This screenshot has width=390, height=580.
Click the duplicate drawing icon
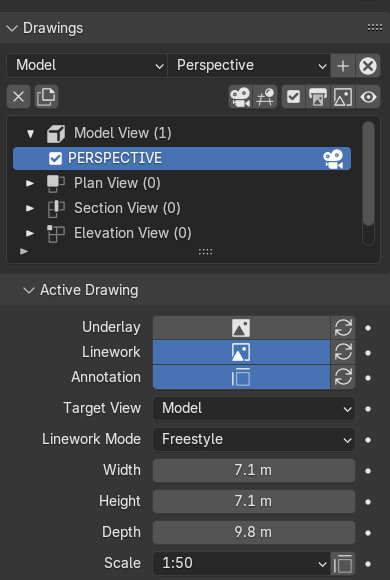[46, 97]
